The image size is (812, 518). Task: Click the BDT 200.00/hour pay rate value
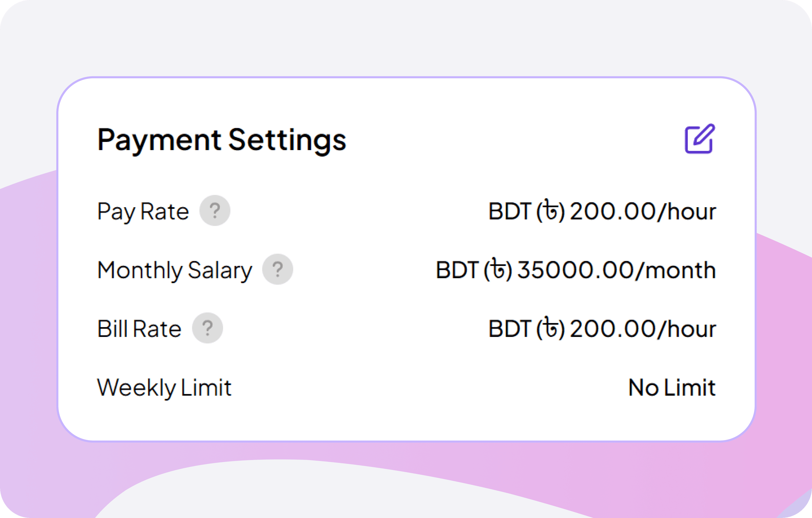[602, 211]
